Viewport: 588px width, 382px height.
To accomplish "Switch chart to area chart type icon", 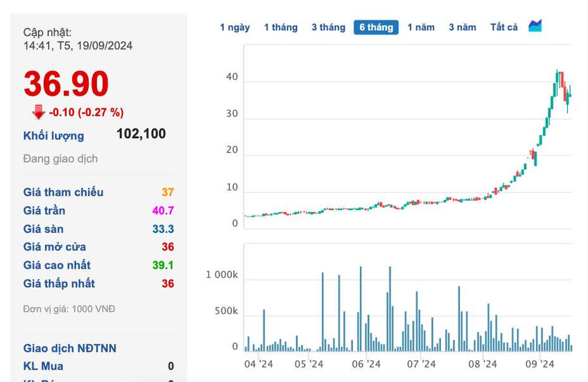I will [535, 26].
